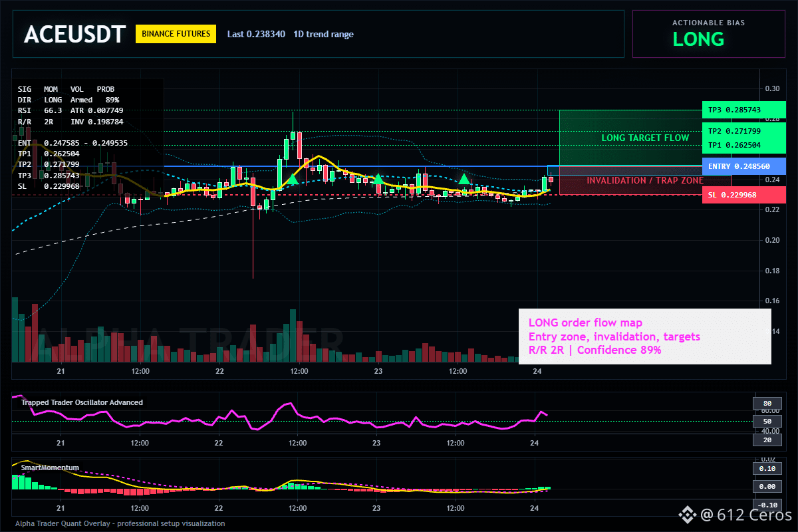Click the INVALIDATION / TRAP ZONE label
The width and height of the screenshot is (798, 532).
[644, 180]
